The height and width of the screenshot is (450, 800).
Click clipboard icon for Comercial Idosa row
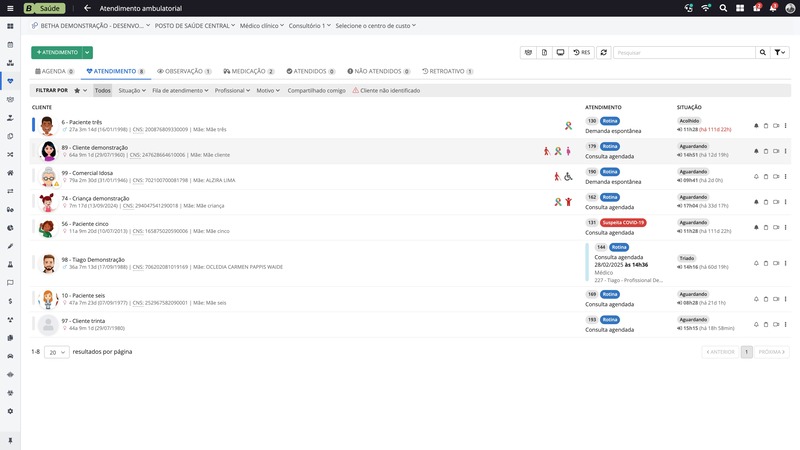coord(765,177)
